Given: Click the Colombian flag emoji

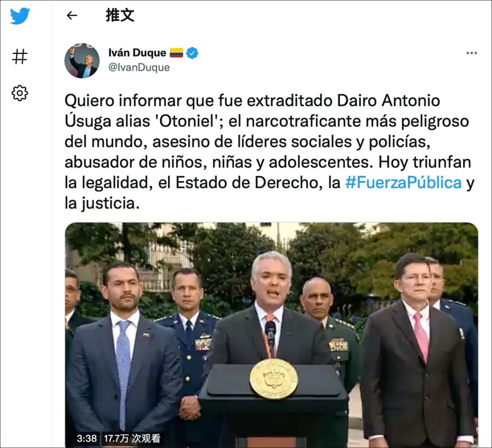Looking at the screenshot, I should coord(176,53).
